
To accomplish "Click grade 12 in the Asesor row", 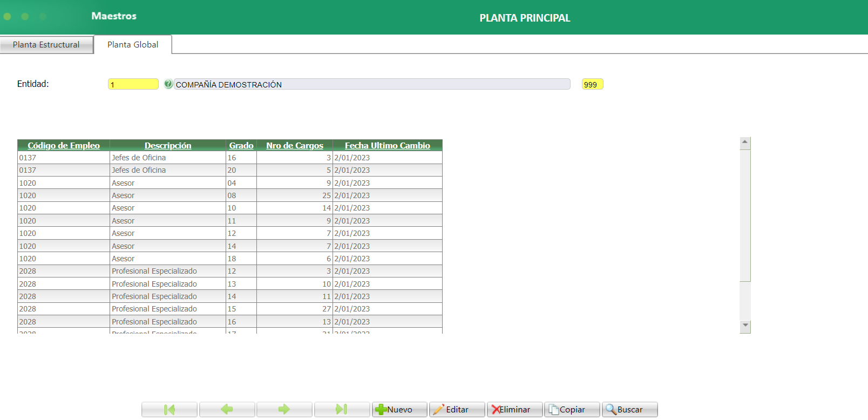I will pos(232,233).
